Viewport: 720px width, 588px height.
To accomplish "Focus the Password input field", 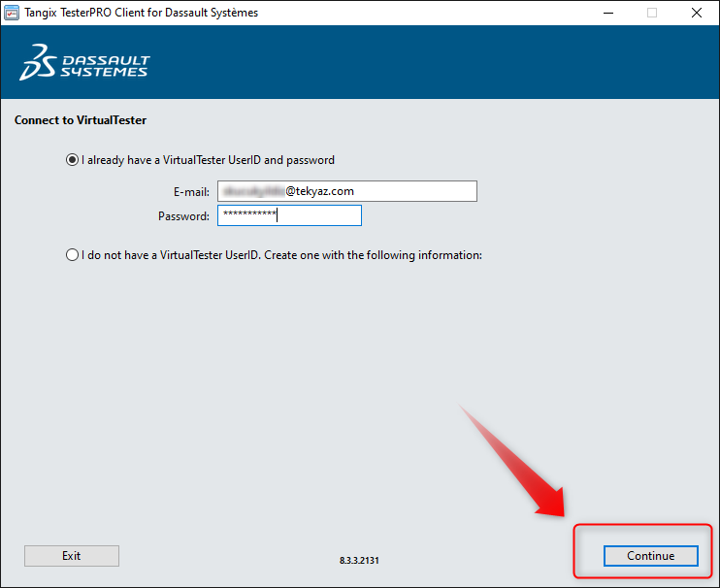I will [x=289, y=215].
